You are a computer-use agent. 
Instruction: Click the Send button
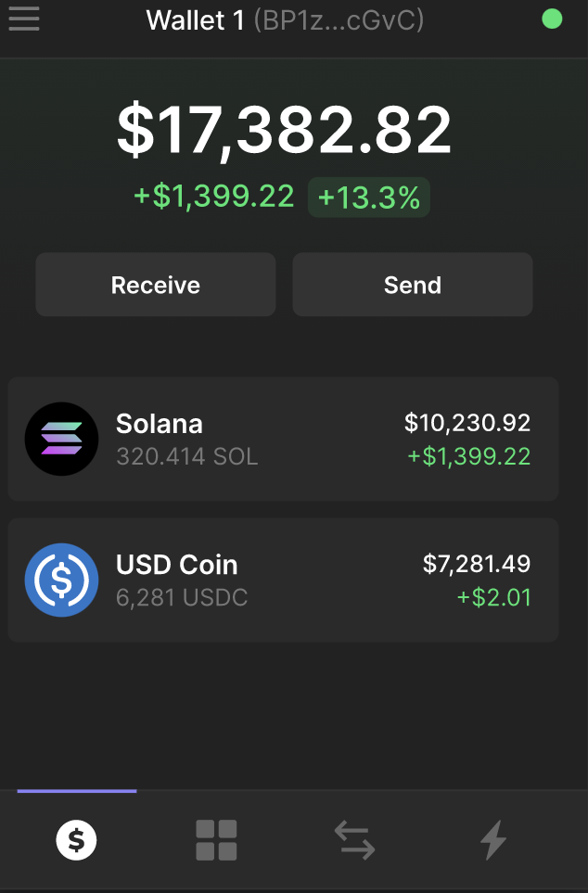[x=413, y=284]
